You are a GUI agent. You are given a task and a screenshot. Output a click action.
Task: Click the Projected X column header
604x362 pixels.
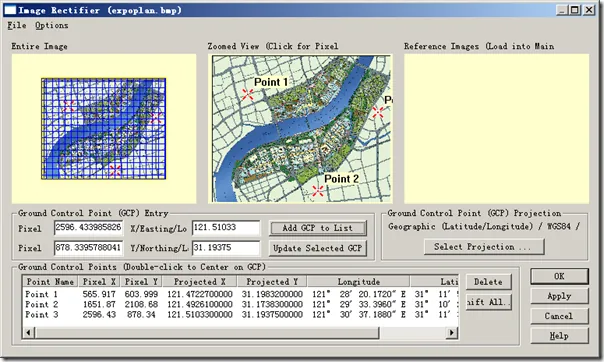pos(200,282)
